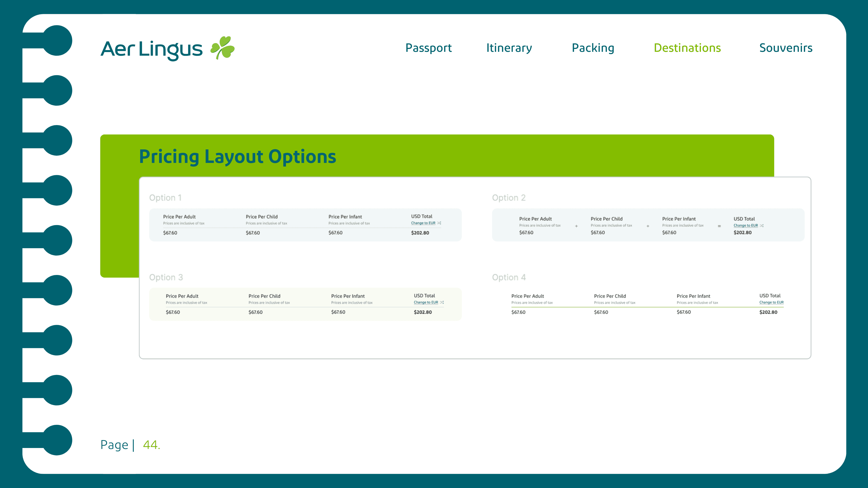Select the Destinations tab
This screenshot has height=488, width=868.
[687, 48]
